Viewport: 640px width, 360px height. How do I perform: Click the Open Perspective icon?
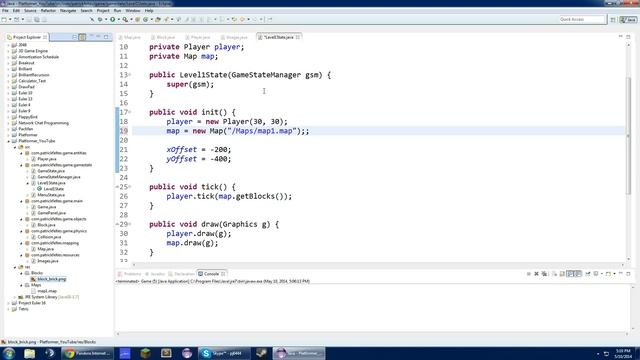point(613,19)
